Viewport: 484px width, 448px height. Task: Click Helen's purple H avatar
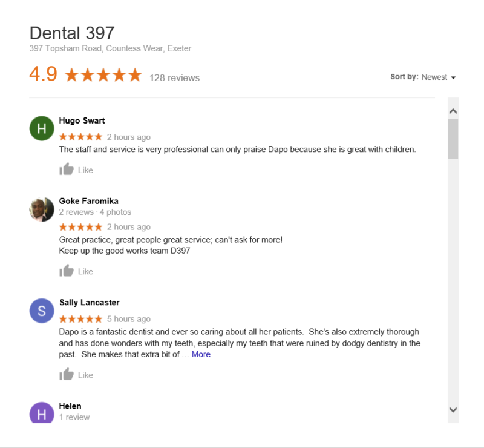click(x=42, y=413)
